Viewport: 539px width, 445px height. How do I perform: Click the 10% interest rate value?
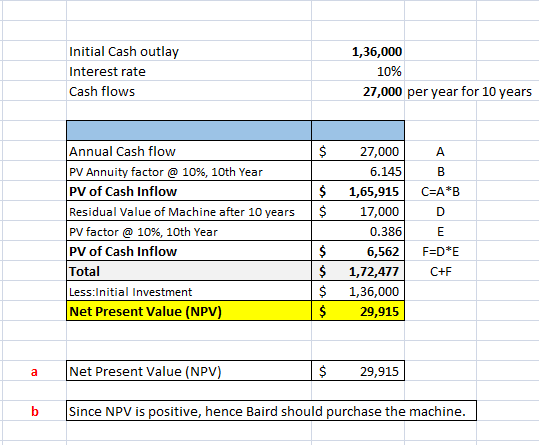pos(389,71)
